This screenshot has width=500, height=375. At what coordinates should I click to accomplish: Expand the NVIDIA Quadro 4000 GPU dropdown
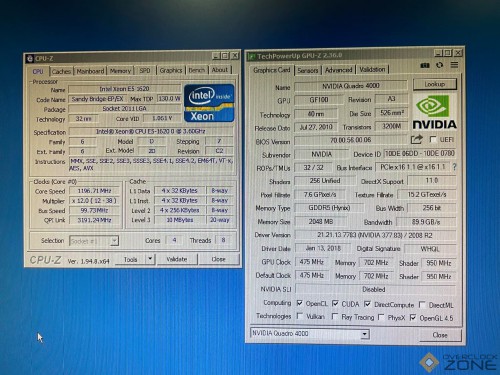pyautogui.click(x=365, y=334)
